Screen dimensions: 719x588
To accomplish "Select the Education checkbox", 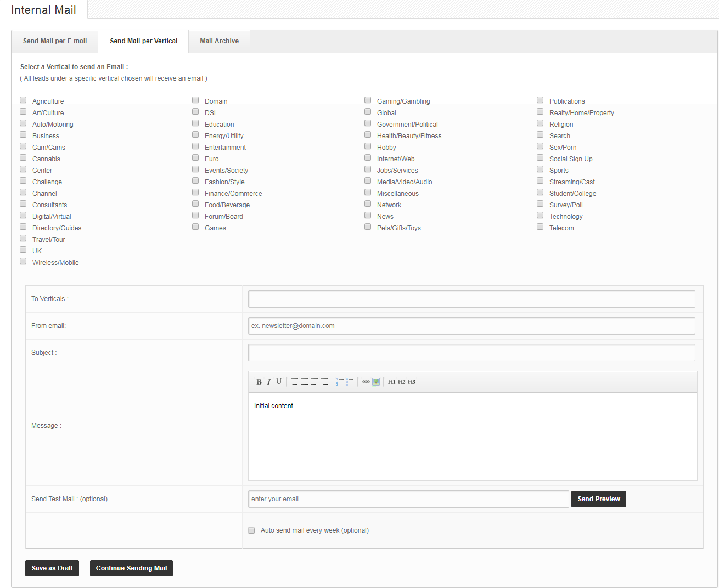I will click(x=195, y=123).
